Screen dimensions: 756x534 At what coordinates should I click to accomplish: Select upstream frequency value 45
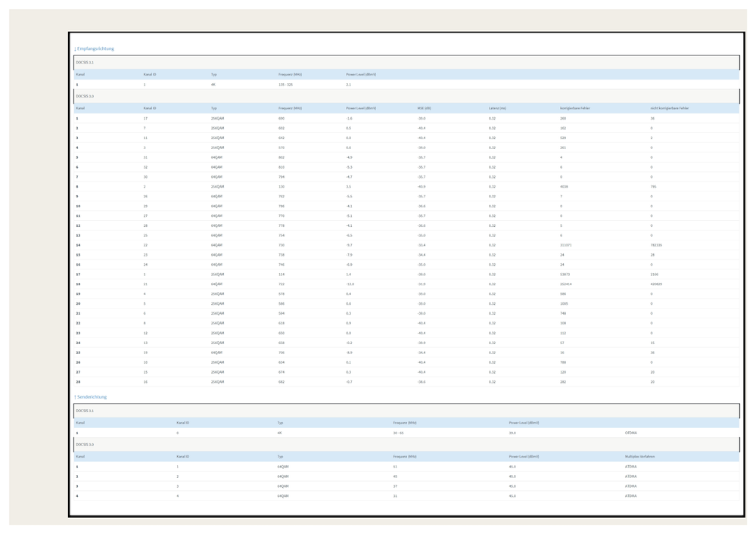(395, 477)
